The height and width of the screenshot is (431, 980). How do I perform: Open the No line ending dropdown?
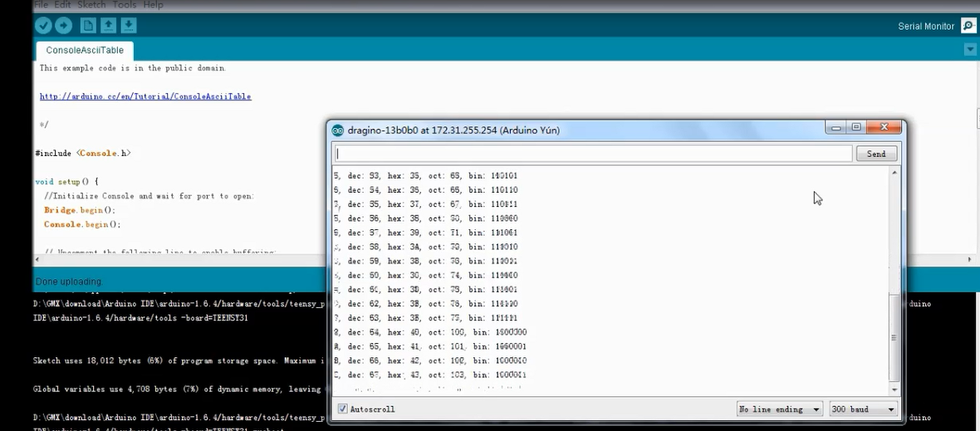click(779, 409)
